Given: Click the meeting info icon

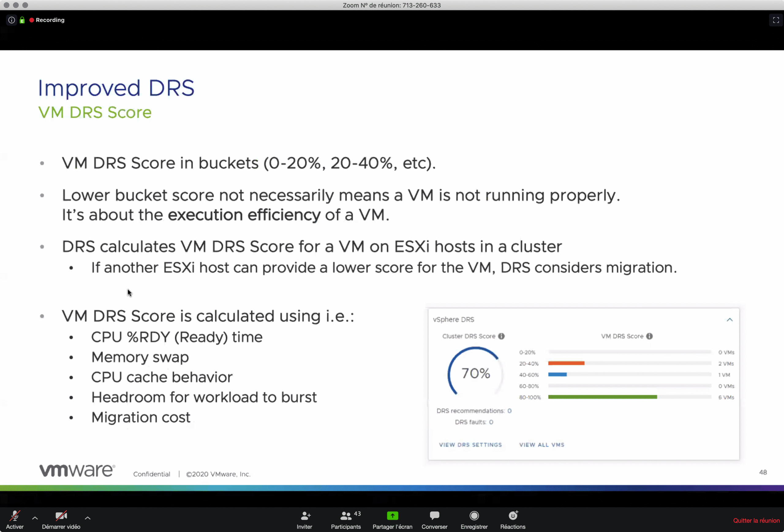Looking at the screenshot, I should click(x=11, y=20).
